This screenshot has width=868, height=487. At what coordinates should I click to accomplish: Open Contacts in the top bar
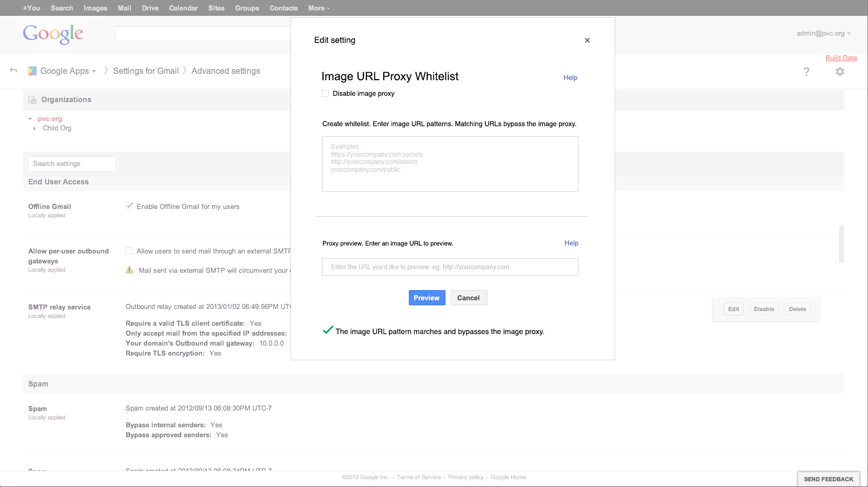click(x=284, y=8)
